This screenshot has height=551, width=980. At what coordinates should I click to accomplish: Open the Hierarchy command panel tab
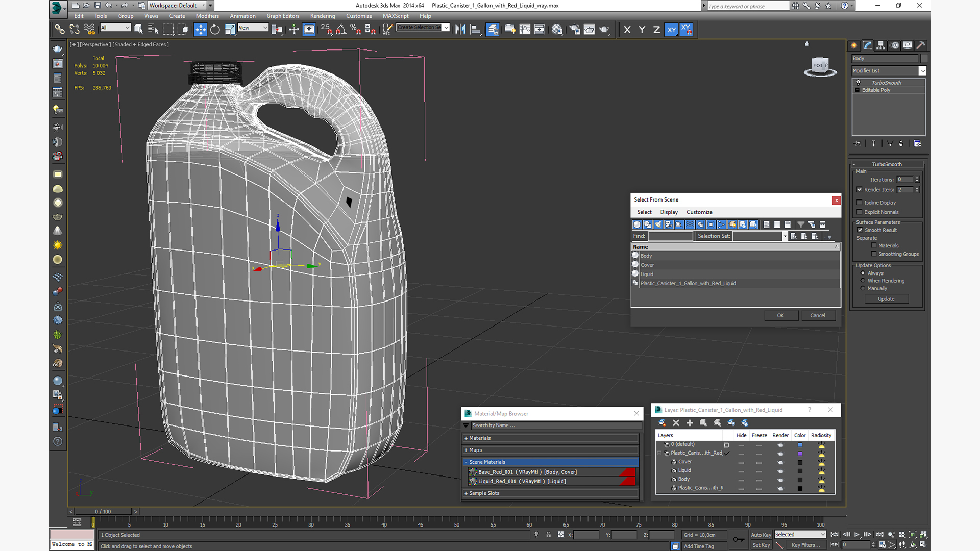pyautogui.click(x=881, y=45)
